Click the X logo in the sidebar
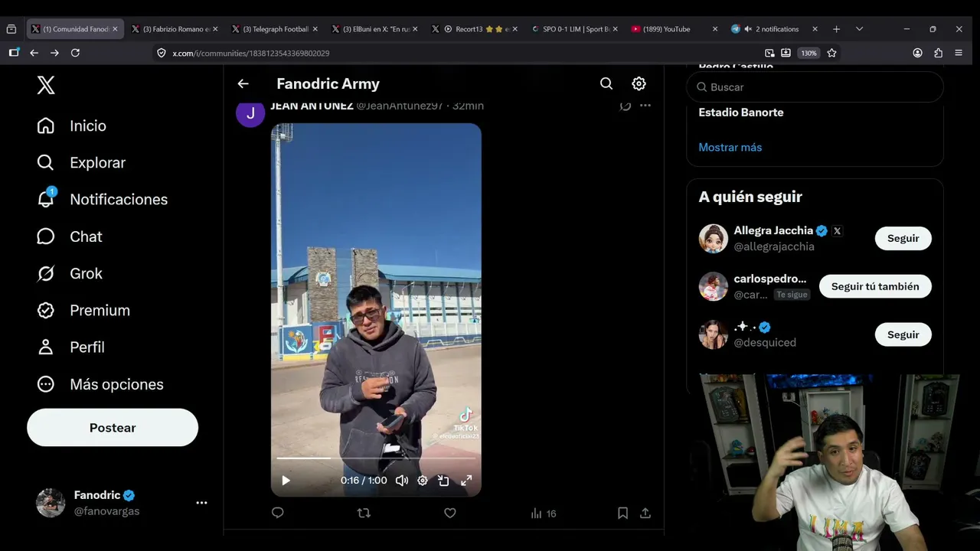Image resolution: width=980 pixels, height=551 pixels. click(46, 85)
